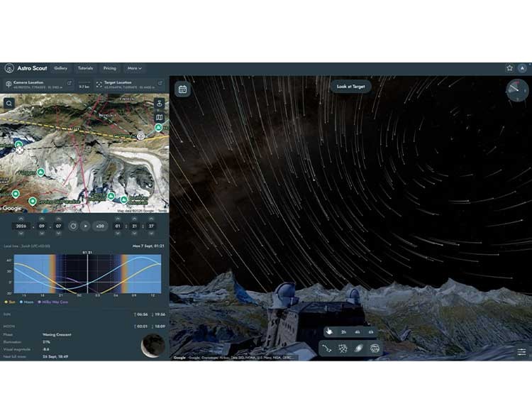
Task: Open Target Location external link icon
Action: [160, 83]
